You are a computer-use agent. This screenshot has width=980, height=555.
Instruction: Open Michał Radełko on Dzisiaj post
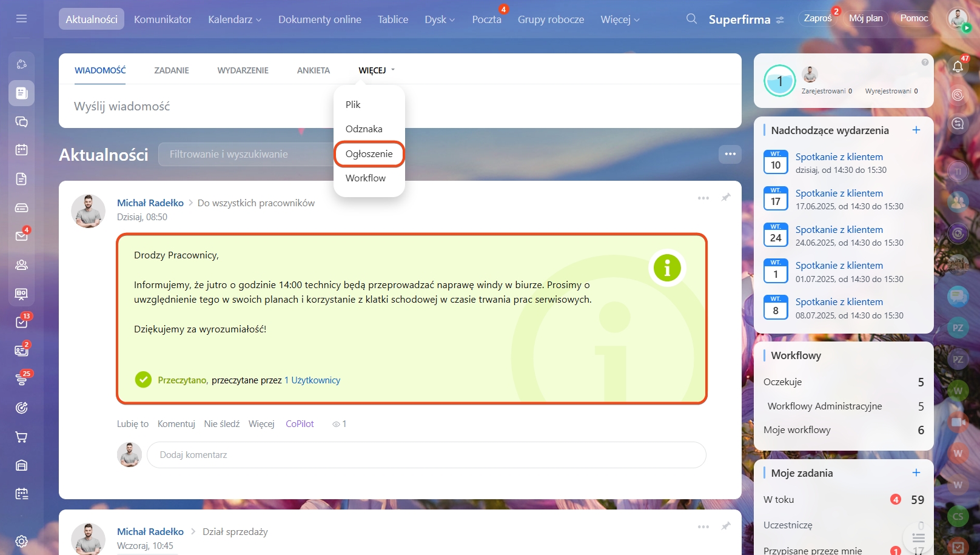(150, 203)
